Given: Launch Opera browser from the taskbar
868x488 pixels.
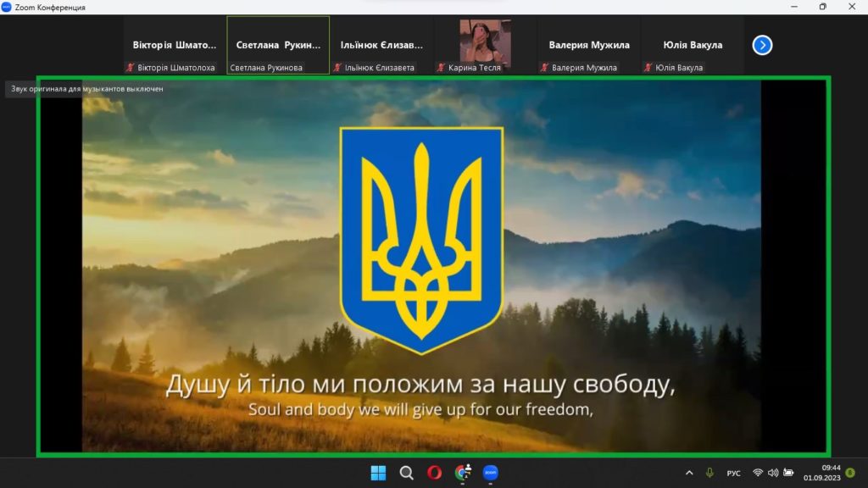Looking at the screenshot, I should coord(435,473).
